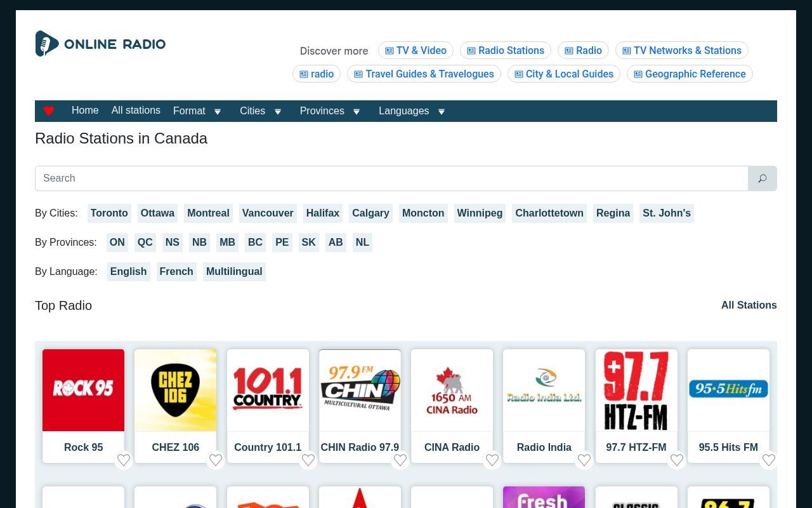Favorite the Country 101.1 station
Image resolution: width=812 pixels, height=508 pixels.
pyautogui.click(x=308, y=460)
